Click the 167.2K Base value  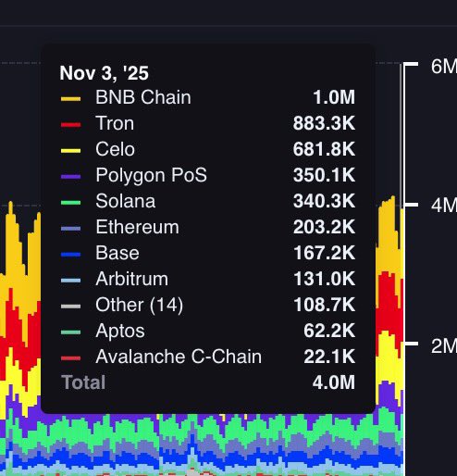click(325, 253)
